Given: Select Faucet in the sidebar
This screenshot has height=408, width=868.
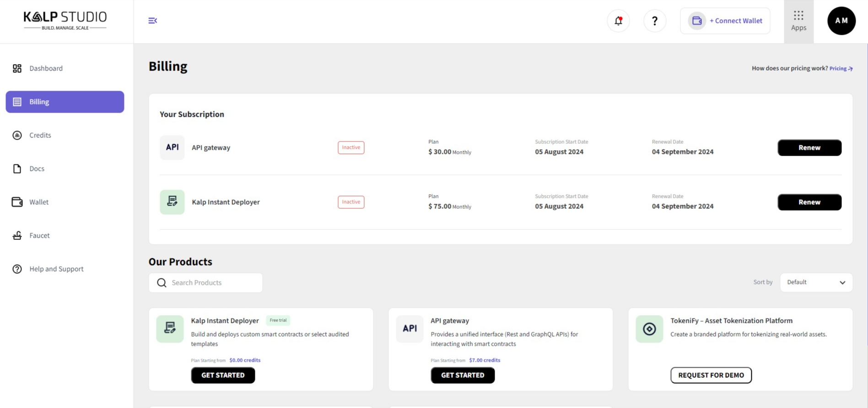Looking at the screenshot, I should point(39,235).
